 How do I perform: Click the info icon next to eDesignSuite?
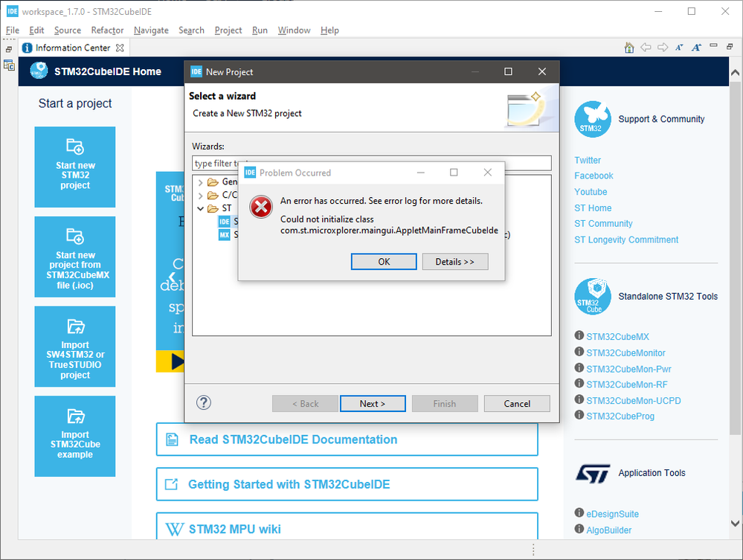[579, 513]
